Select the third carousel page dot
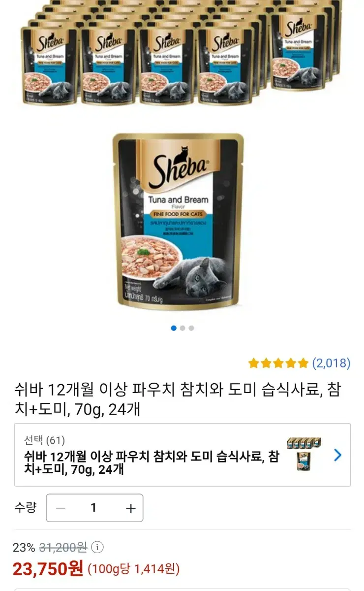 (x=191, y=328)
